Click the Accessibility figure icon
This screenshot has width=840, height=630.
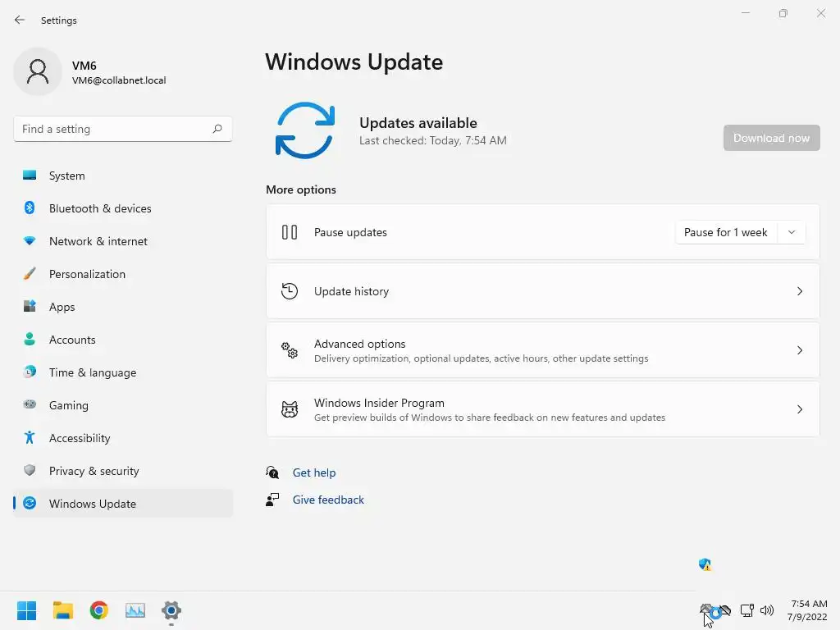[x=30, y=437]
